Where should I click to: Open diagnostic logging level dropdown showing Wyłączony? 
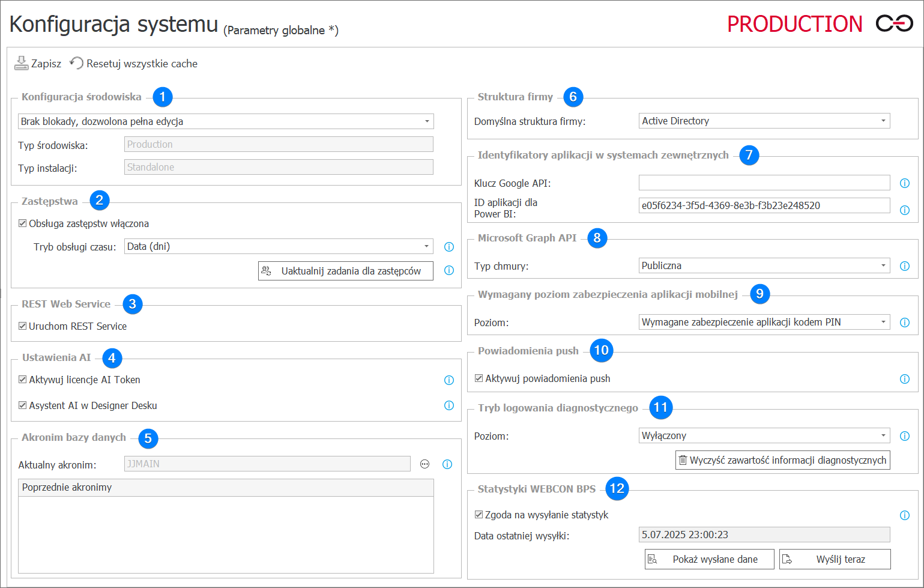(764, 435)
